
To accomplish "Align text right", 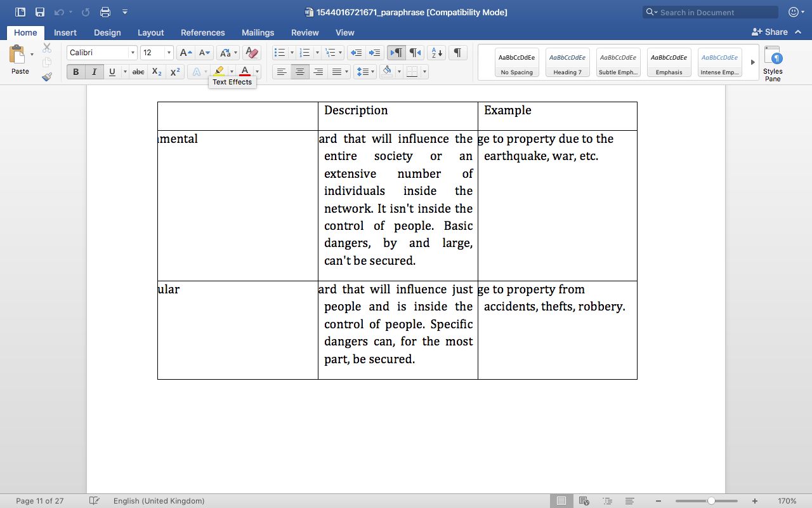I will click(x=318, y=72).
